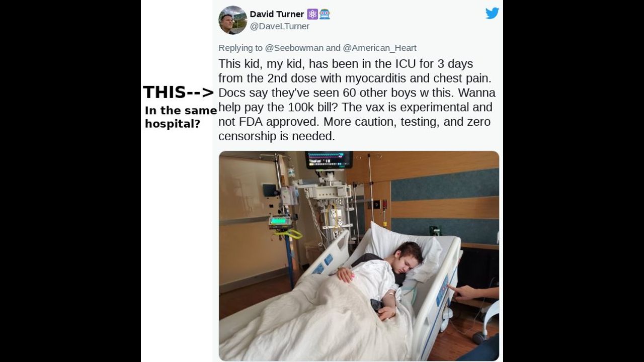This screenshot has width=644, height=362.
Task: Click the 'Replying to' label
Action: click(x=240, y=48)
